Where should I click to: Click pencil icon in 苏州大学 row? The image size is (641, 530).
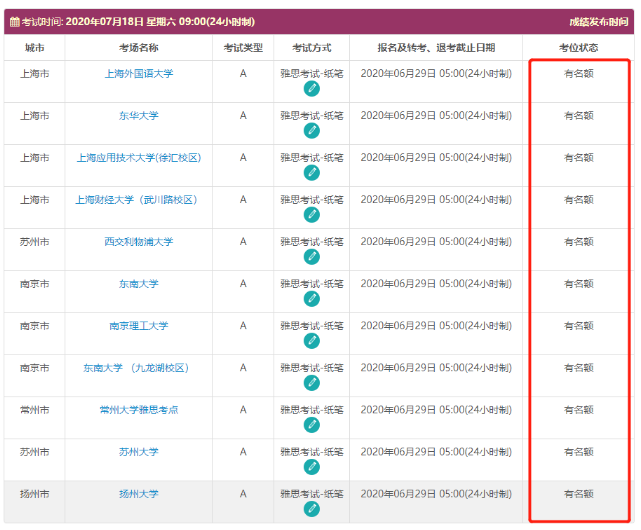(312, 467)
